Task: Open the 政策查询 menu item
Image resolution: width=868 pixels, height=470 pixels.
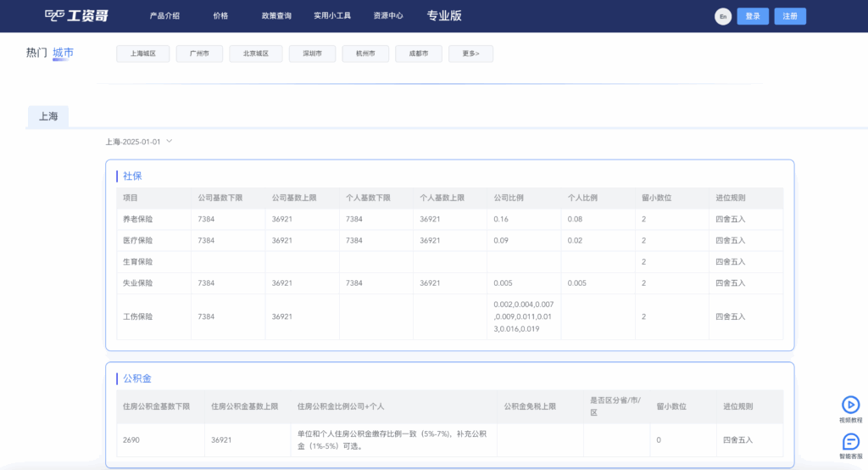Action: (x=276, y=15)
